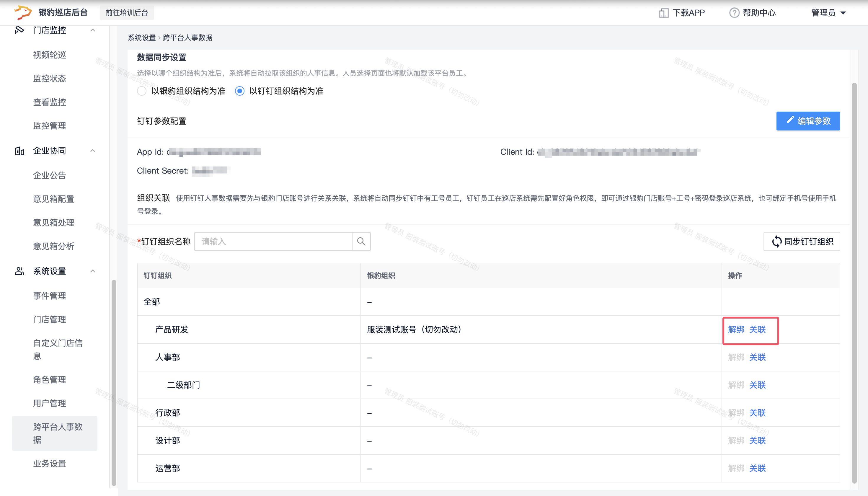Select 以钉钉组织结构为准 radio option
Viewport: 868px width, 496px height.
tap(240, 91)
